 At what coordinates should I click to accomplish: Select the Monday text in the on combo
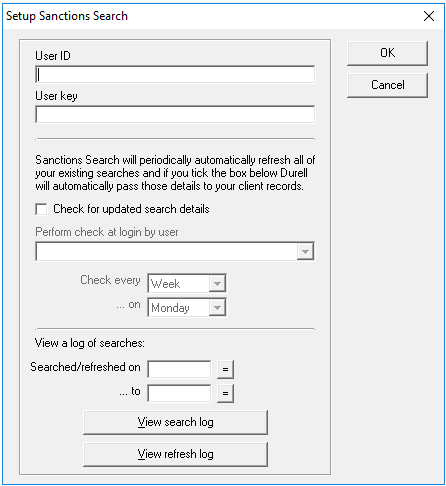point(170,308)
